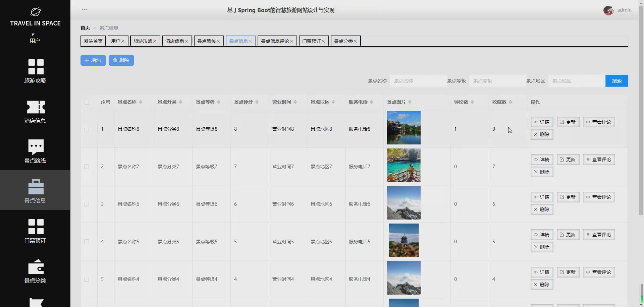Close the 酒店信息 tab with its X
The image size is (644, 307).
[x=186, y=41]
